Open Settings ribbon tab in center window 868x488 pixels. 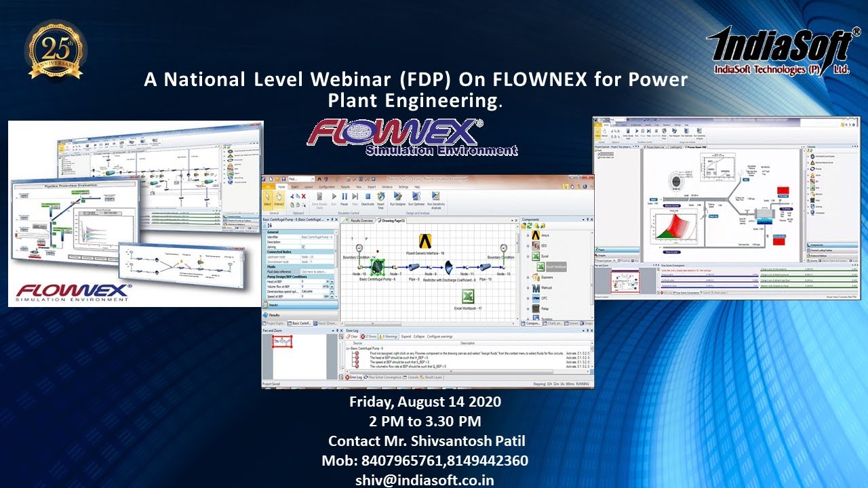click(x=403, y=186)
